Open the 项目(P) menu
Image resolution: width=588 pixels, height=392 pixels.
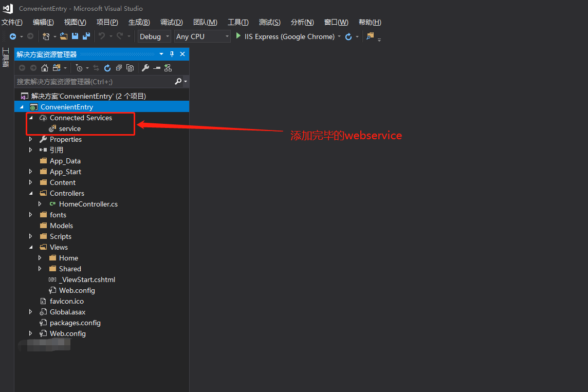107,22
